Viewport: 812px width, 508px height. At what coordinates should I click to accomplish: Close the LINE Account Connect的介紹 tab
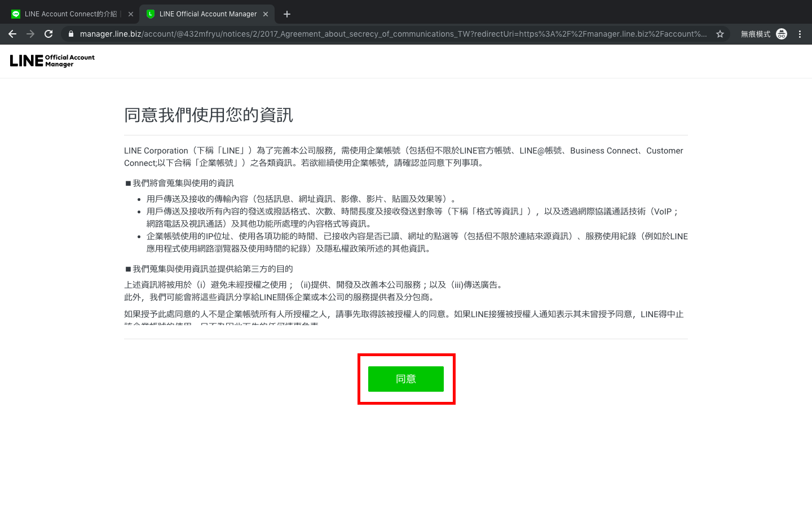pyautogui.click(x=131, y=14)
